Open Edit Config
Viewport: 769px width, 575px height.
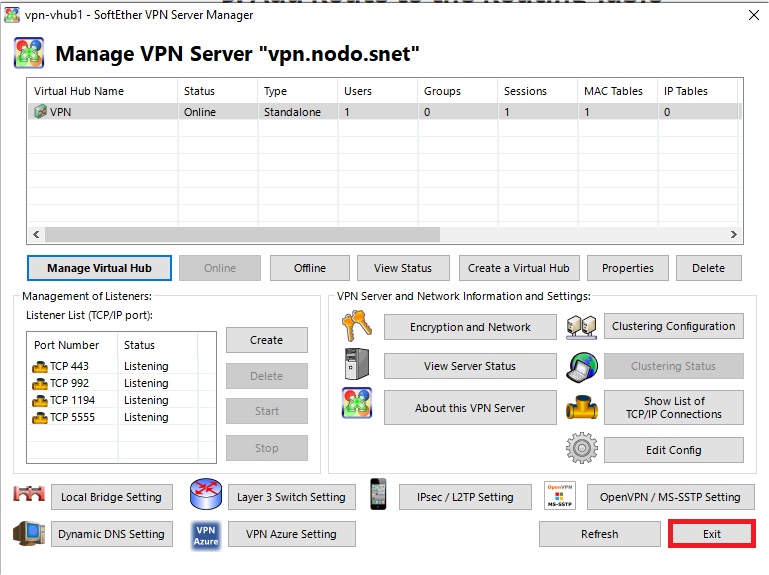(674, 450)
